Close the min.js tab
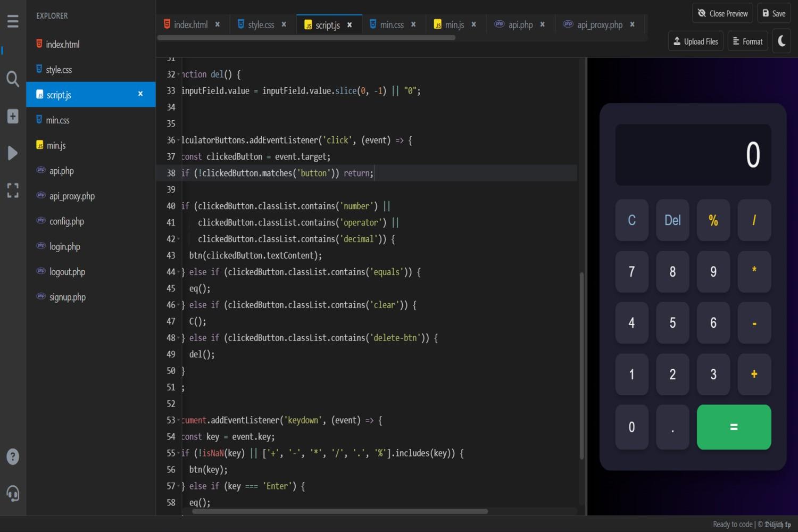798x532 pixels. pyautogui.click(x=473, y=24)
